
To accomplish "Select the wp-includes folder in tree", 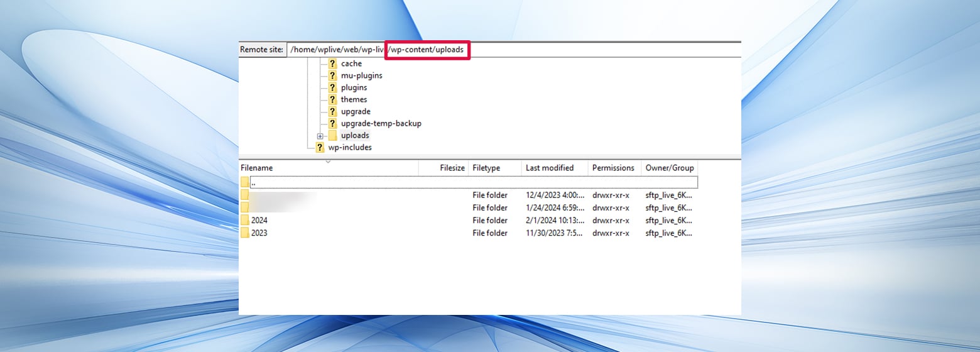I will (350, 147).
